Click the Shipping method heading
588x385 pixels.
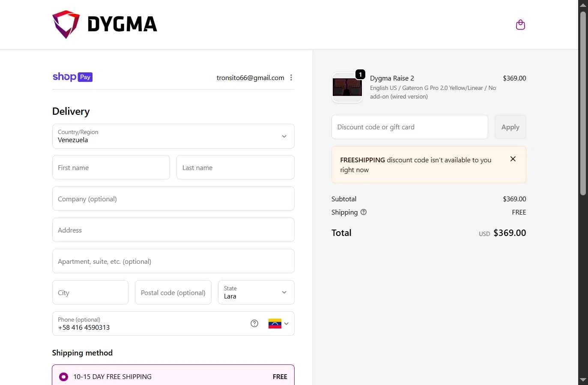82,353
